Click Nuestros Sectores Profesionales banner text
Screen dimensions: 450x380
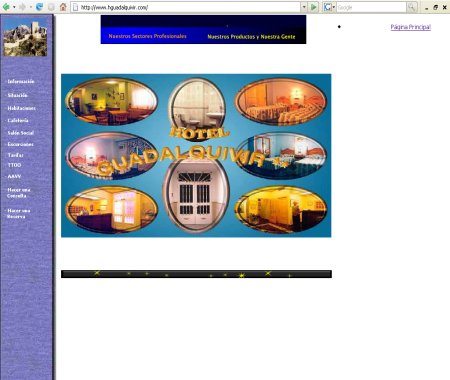point(147,36)
